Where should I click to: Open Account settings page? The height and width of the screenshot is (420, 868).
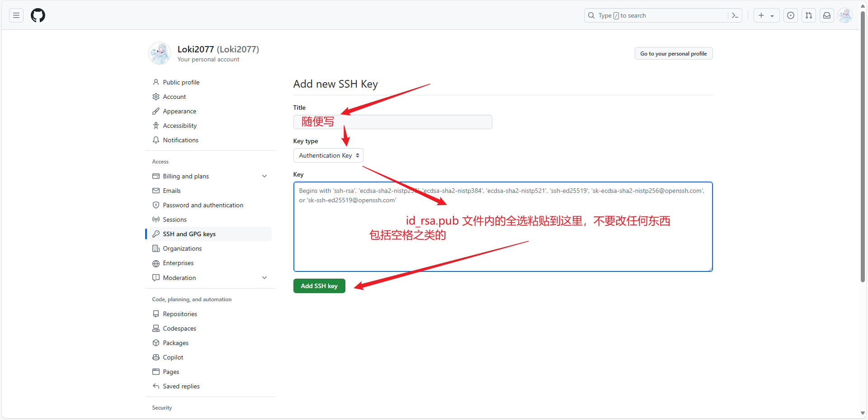175,97
